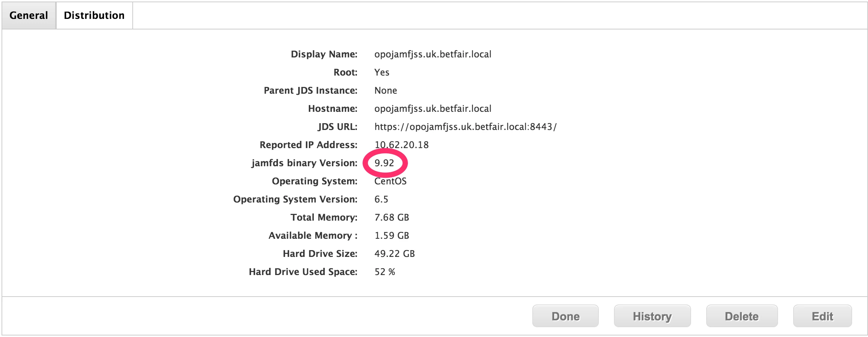Click the Hostname value text
868x337 pixels.
pyautogui.click(x=433, y=109)
